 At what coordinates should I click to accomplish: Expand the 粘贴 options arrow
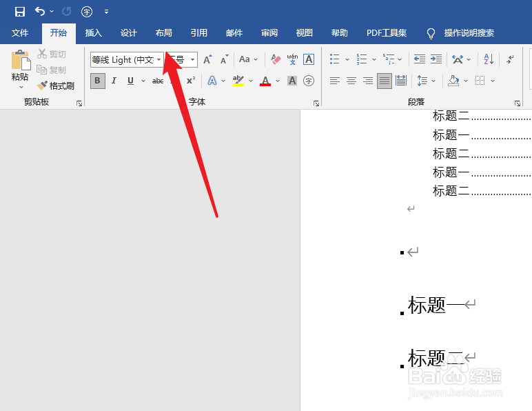21,87
